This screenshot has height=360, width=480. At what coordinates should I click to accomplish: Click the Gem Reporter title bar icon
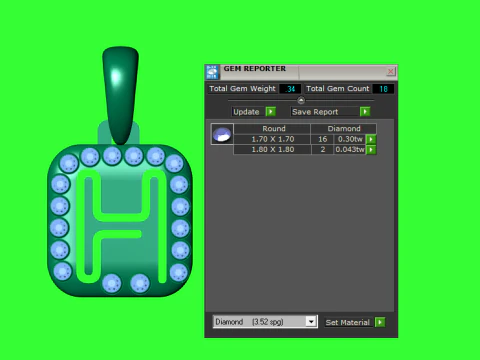(212, 72)
